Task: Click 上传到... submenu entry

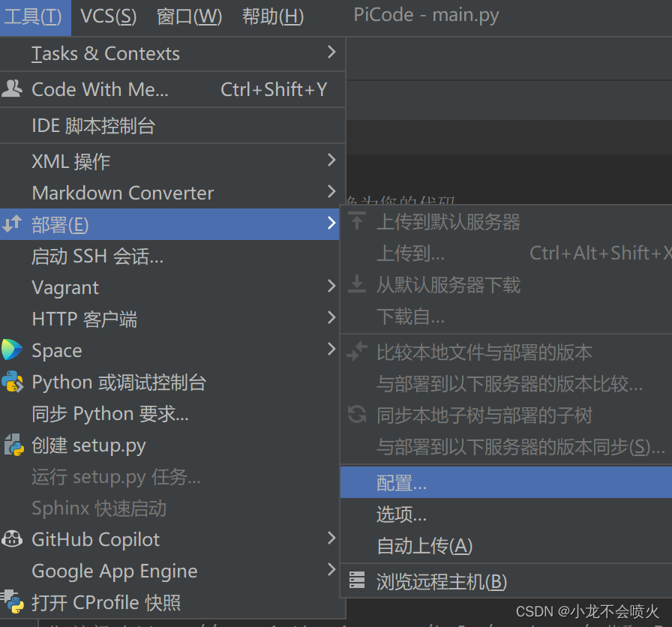Action: pos(506,253)
